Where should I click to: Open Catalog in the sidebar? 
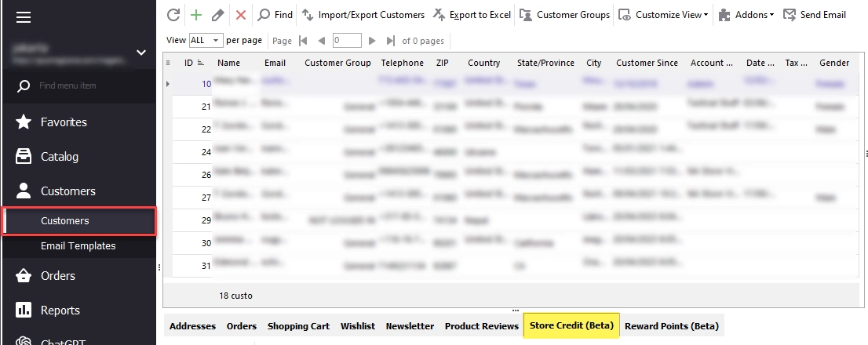[x=59, y=157]
